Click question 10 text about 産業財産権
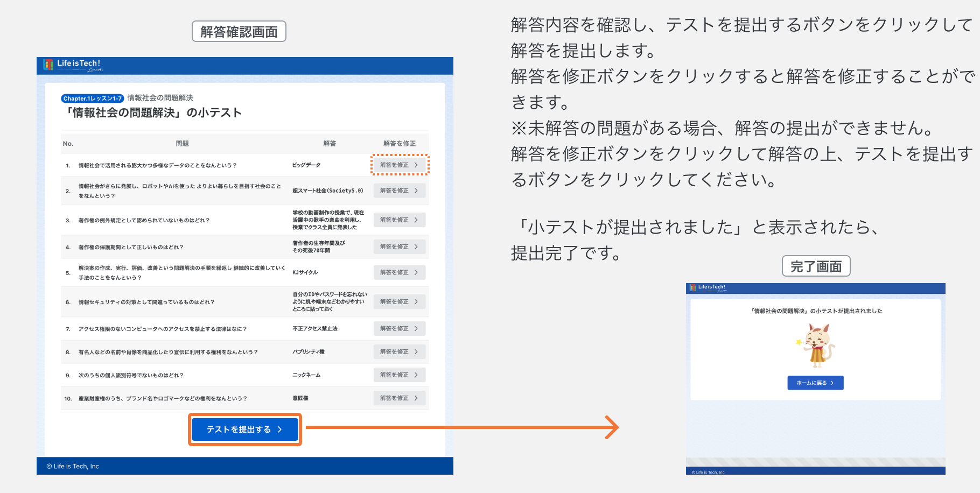This screenshot has width=980, height=493. pyautogui.click(x=163, y=399)
